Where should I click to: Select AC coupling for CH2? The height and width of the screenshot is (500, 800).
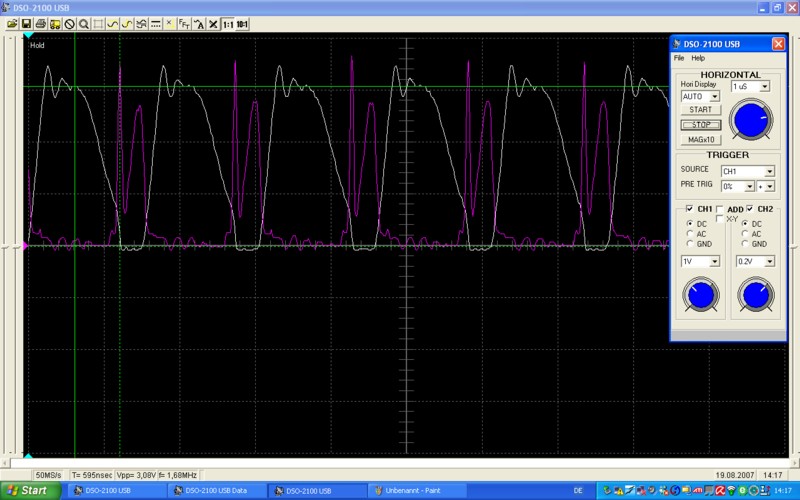point(745,234)
